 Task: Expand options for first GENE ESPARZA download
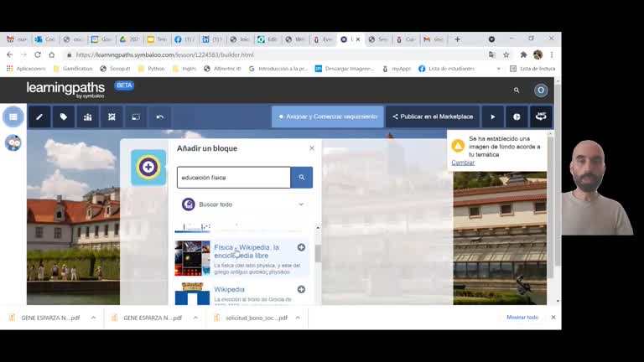93,318
